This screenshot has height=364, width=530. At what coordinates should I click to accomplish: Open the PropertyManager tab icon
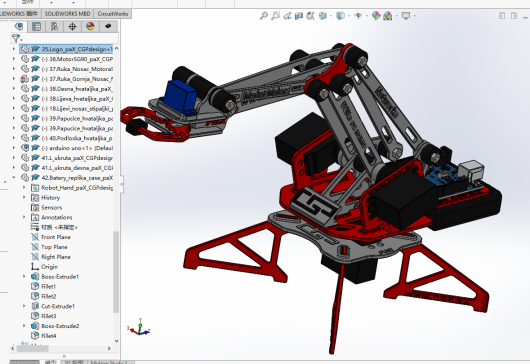click(37, 26)
